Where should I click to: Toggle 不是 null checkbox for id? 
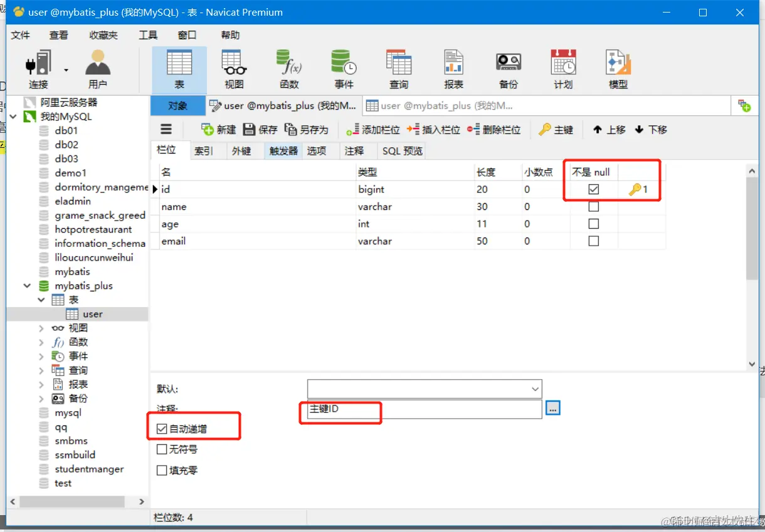tap(593, 189)
